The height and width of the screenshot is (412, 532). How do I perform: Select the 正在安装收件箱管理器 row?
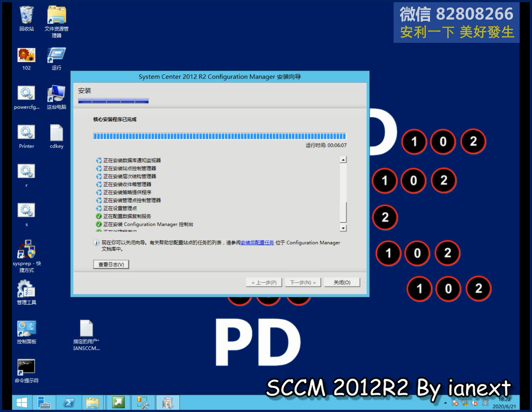[123, 184]
